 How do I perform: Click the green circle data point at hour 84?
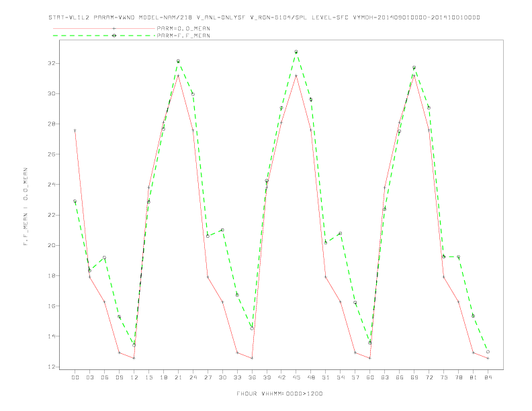click(488, 352)
